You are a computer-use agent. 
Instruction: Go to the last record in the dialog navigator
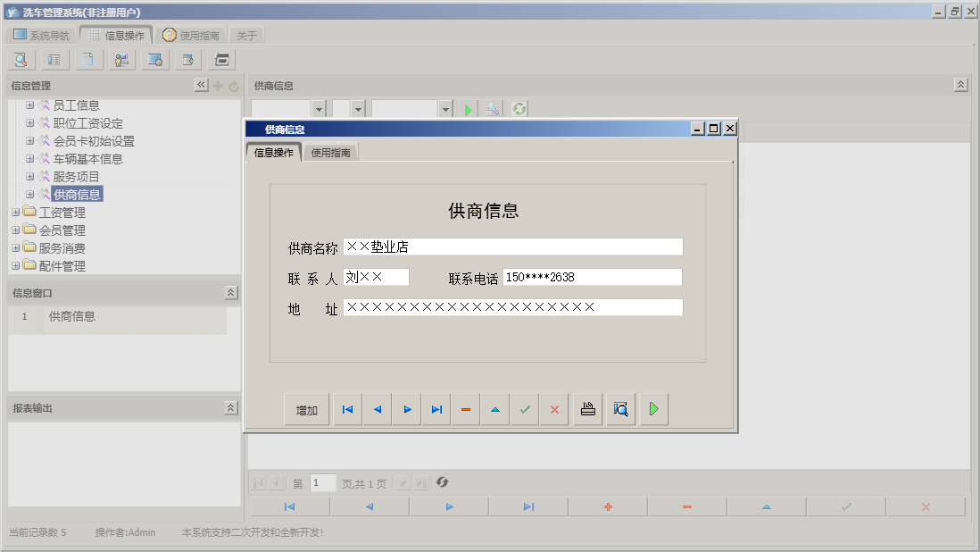(436, 409)
